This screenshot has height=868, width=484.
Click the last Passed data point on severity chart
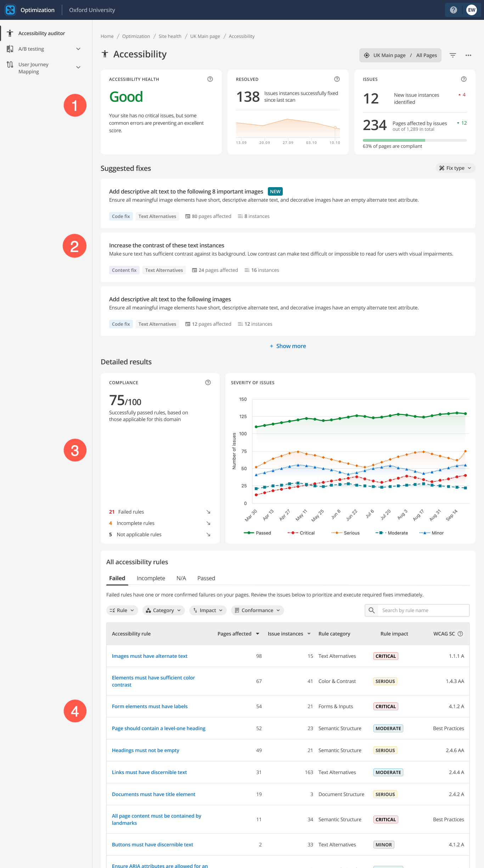tap(465, 414)
